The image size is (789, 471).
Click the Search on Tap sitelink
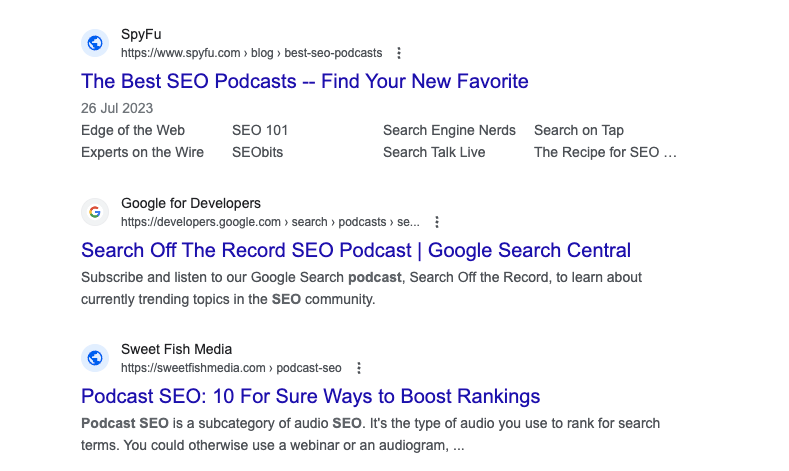(x=579, y=130)
